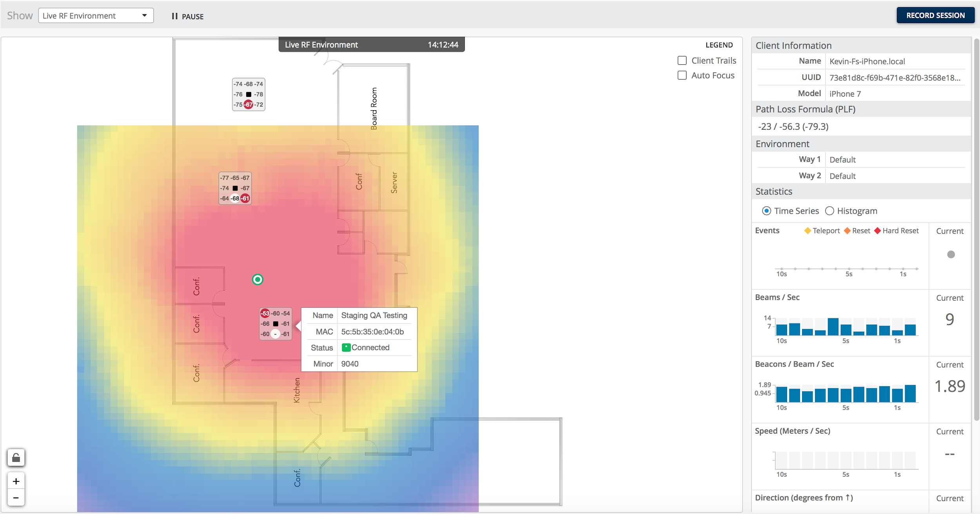Screen dimensions: 980x514
Task: Click the red -61 beam indicator
Action: pos(245,198)
